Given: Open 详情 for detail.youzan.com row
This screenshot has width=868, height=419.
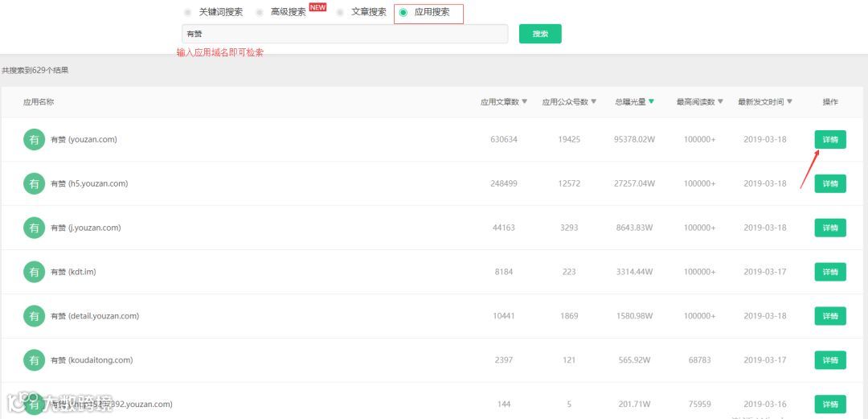Looking at the screenshot, I should (x=830, y=316).
